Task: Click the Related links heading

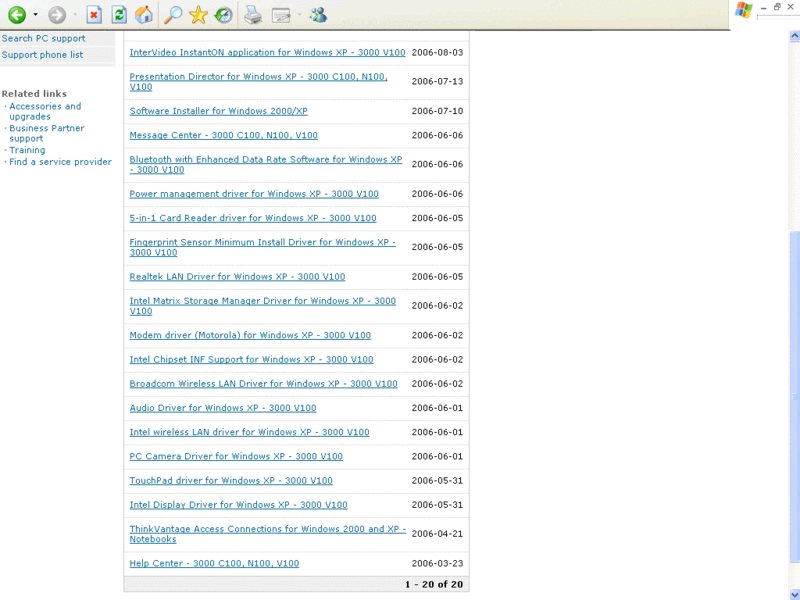Action: click(x=34, y=93)
